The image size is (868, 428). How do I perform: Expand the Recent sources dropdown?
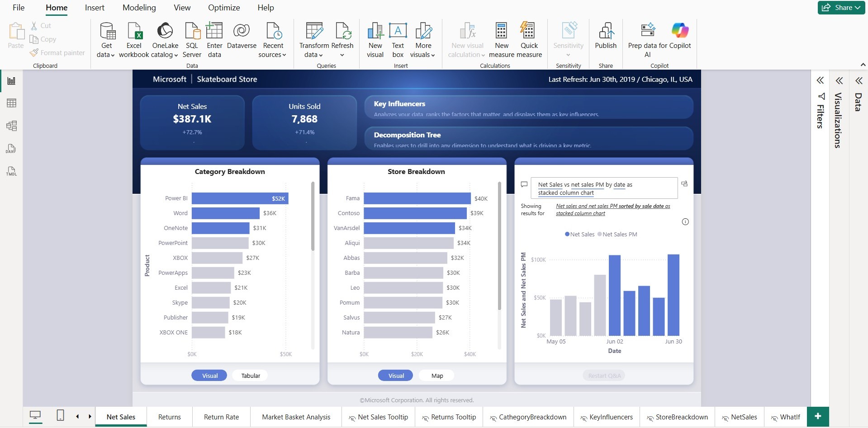coord(273,50)
